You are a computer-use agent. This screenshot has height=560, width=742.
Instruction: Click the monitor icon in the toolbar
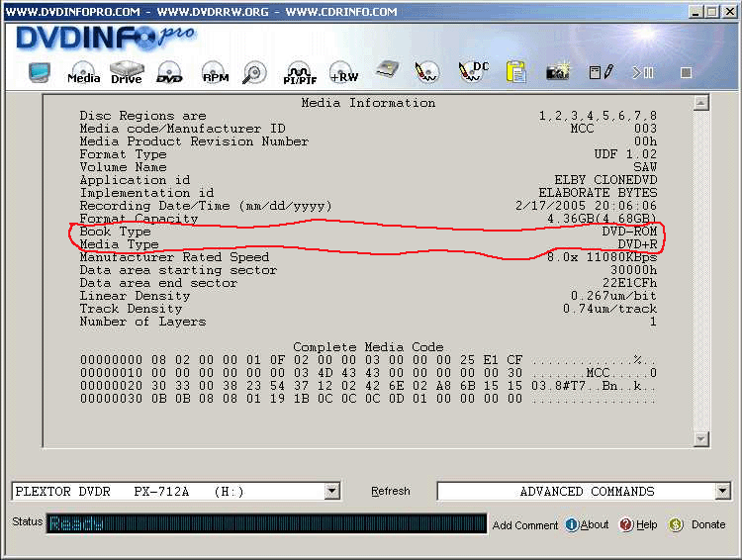[x=39, y=72]
